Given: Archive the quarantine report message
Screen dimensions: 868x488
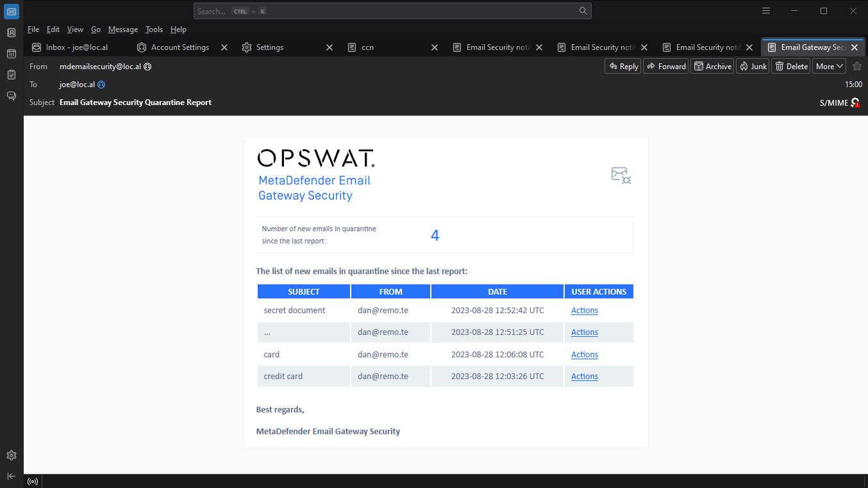Looking at the screenshot, I should point(712,66).
